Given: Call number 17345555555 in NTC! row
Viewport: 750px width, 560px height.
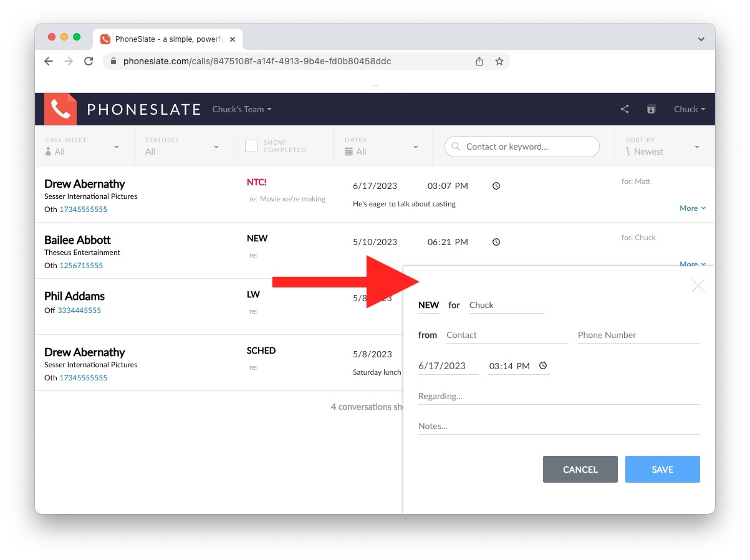Looking at the screenshot, I should pos(84,210).
